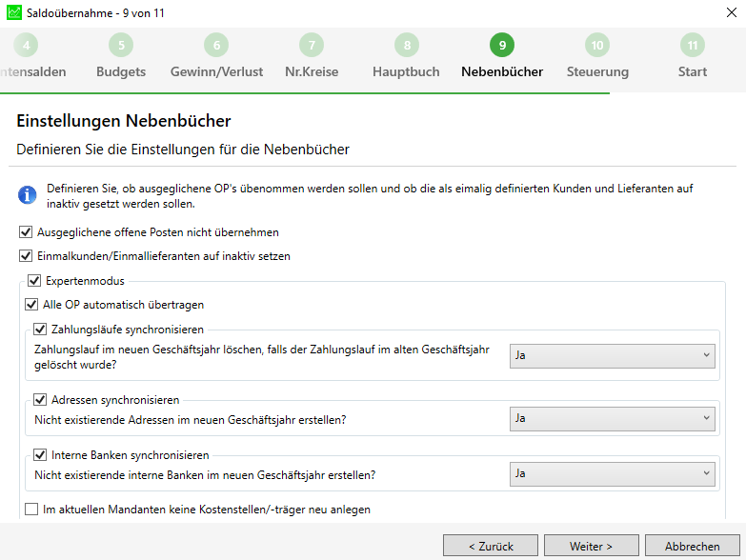Expand the interne Banken erstellen dropdown
The width and height of the screenshot is (746, 560).
coord(613,474)
